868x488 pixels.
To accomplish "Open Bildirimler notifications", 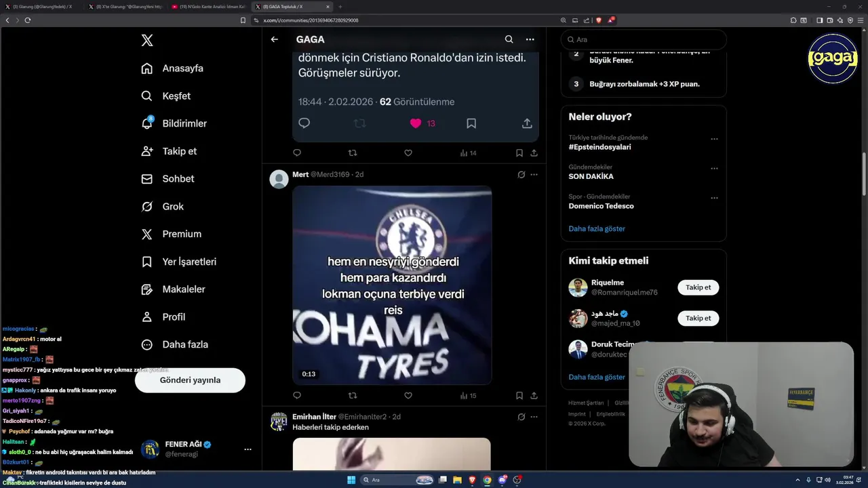I will click(174, 123).
